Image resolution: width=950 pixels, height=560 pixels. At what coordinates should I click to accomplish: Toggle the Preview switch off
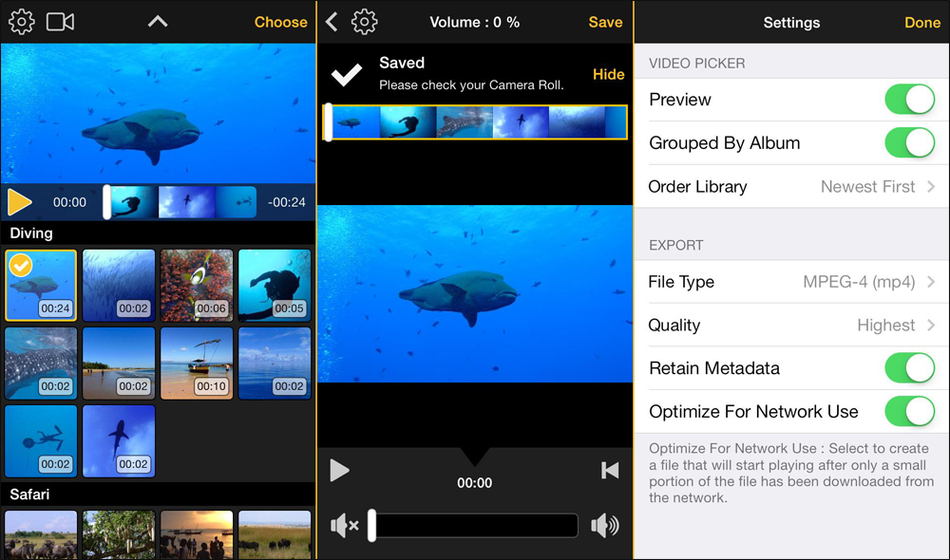[909, 99]
